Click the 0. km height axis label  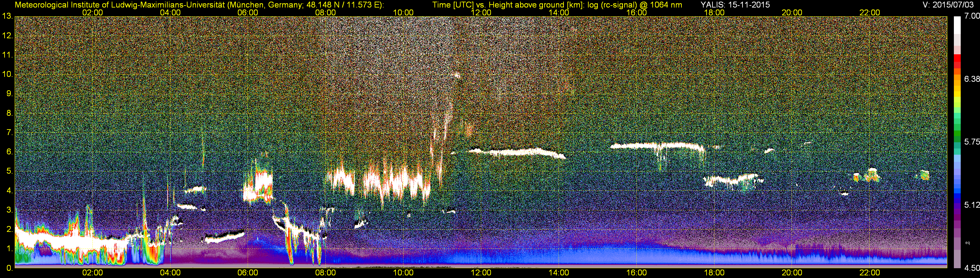pos(9,268)
